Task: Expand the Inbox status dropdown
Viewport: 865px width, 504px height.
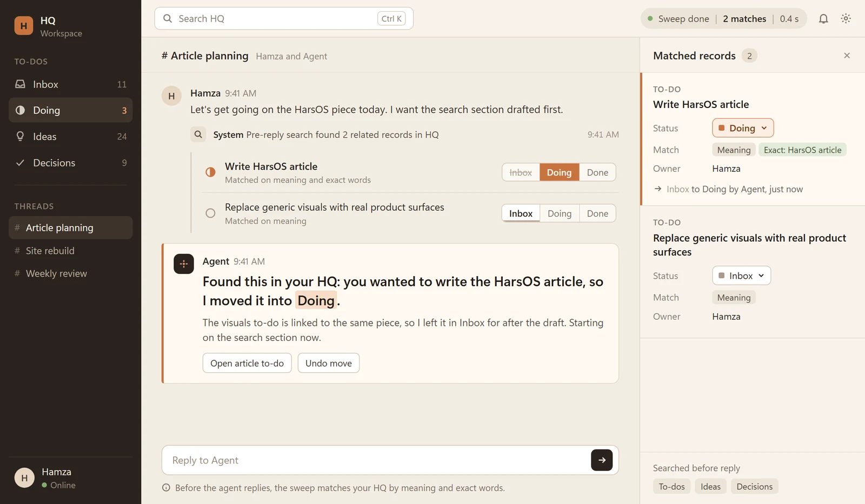Action: 741,275
